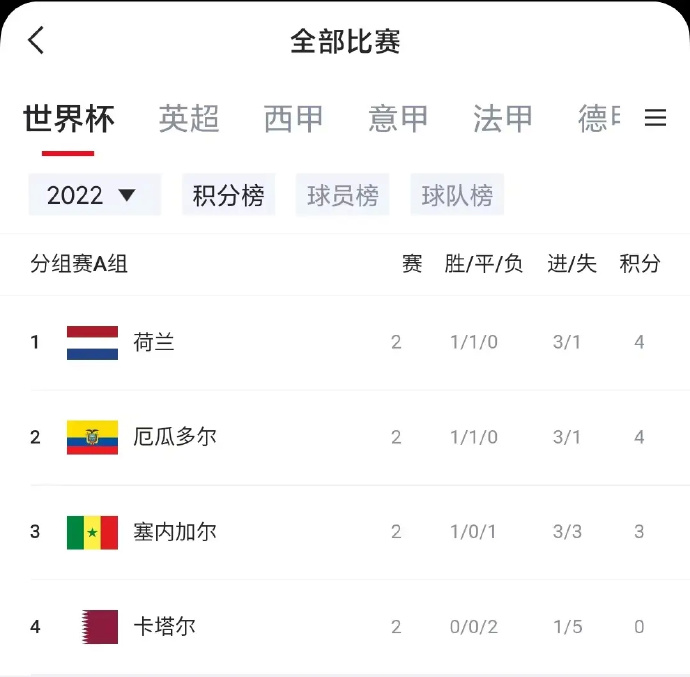
Task: Open the 厄瓜多尔 team name
Action: 175,437
